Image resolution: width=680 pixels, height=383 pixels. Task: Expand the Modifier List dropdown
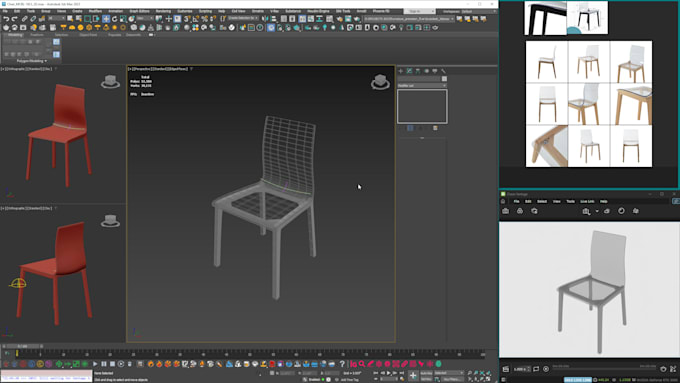click(422, 86)
